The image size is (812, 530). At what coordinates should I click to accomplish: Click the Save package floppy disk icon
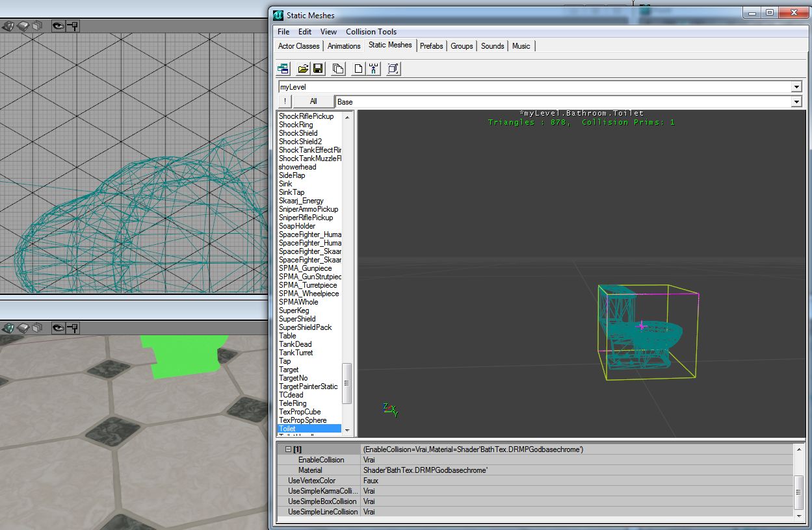point(318,68)
